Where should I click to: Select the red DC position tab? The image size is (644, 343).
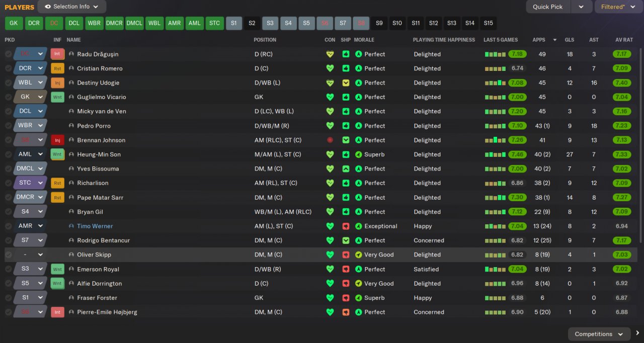54,23
